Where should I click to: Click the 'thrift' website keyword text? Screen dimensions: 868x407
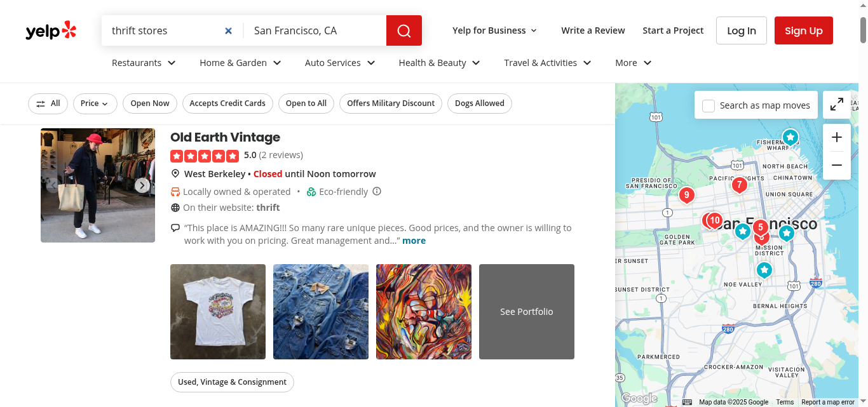[268, 208]
